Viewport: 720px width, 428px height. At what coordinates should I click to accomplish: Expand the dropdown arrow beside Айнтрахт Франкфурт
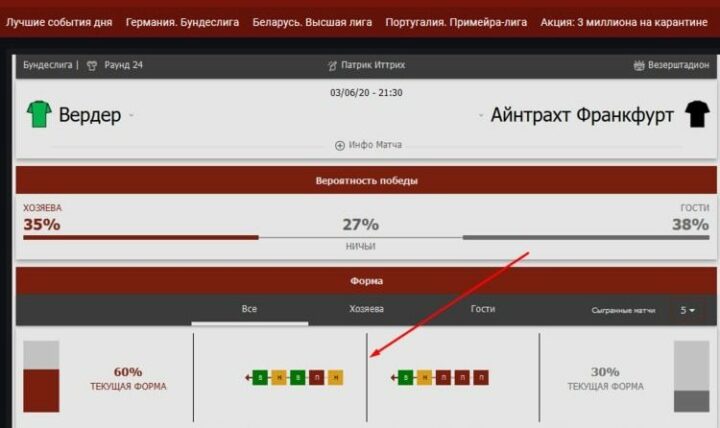483,116
